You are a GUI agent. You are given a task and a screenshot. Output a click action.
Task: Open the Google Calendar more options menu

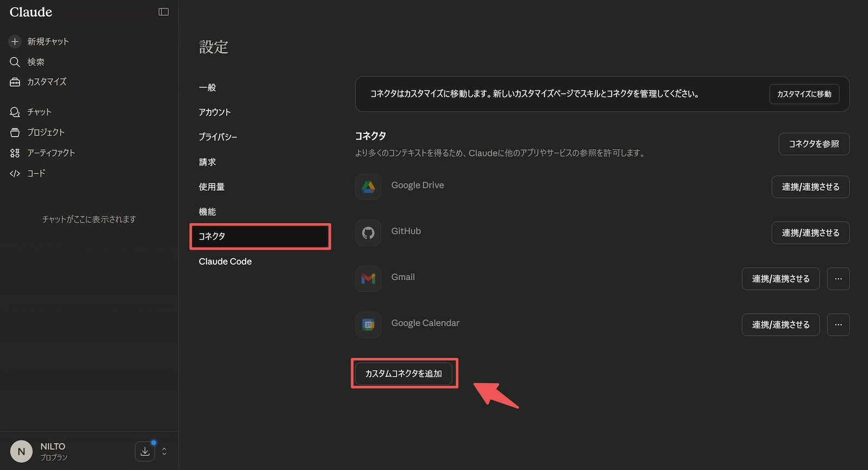click(x=838, y=325)
